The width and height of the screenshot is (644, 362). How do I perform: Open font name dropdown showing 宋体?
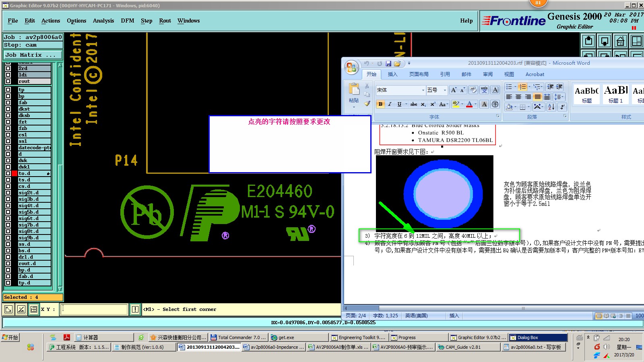[x=423, y=90]
